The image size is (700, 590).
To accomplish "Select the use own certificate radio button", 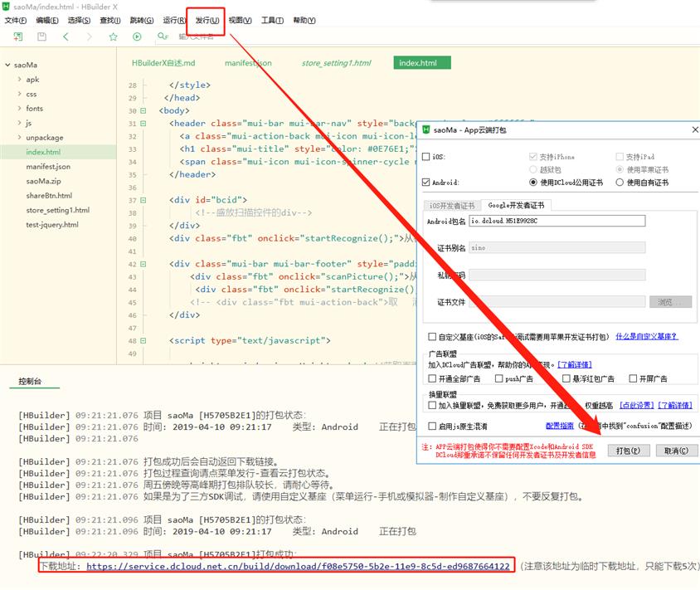I will pyautogui.click(x=620, y=183).
